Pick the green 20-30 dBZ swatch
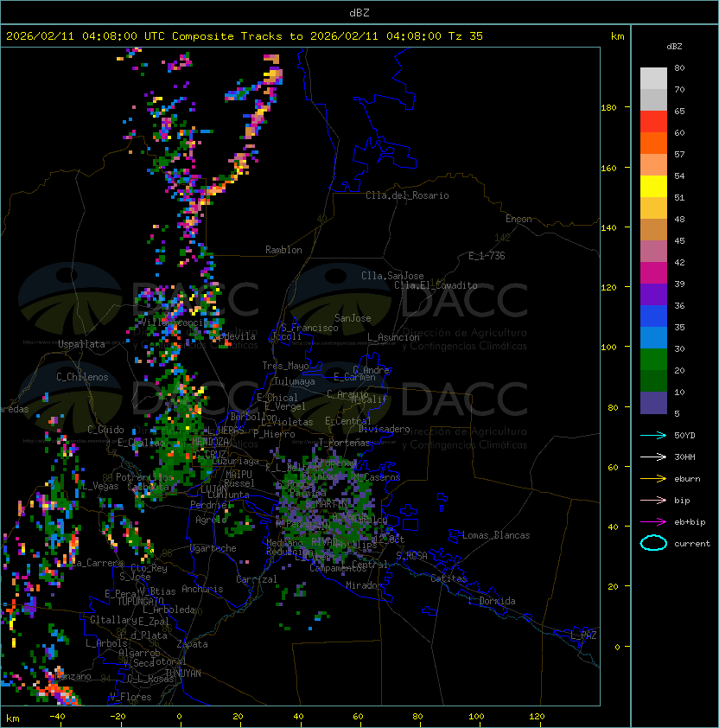The width and height of the screenshot is (719, 728). click(653, 360)
